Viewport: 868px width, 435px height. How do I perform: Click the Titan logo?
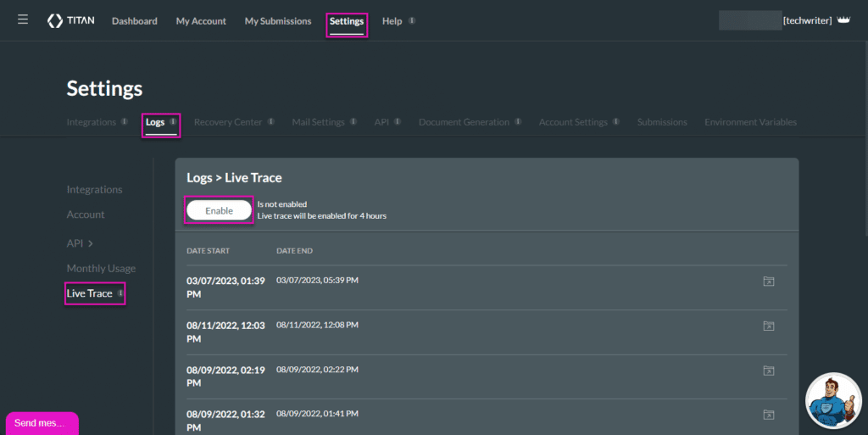pos(71,20)
